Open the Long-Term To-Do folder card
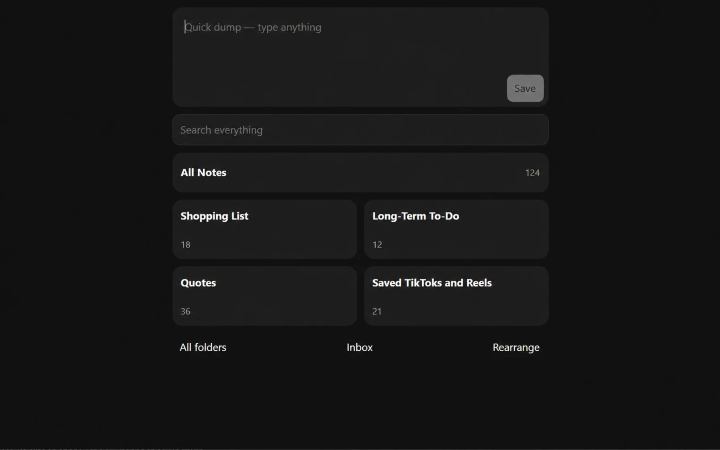The height and width of the screenshot is (450, 720). click(456, 229)
